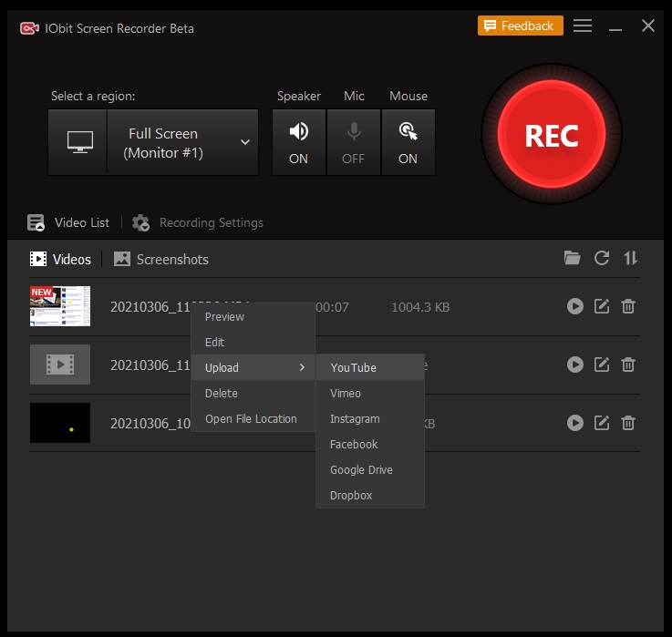Play the 20210306_10 video
The width and height of the screenshot is (672, 637).
pos(575,423)
